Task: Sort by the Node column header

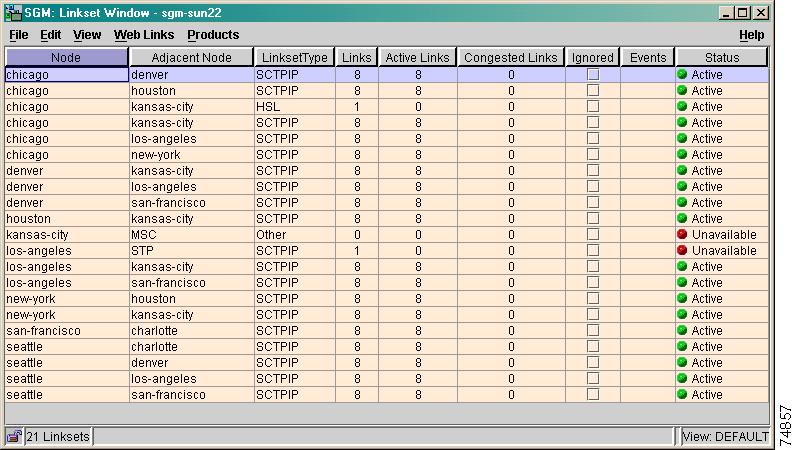Action: [x=66, y=57]
